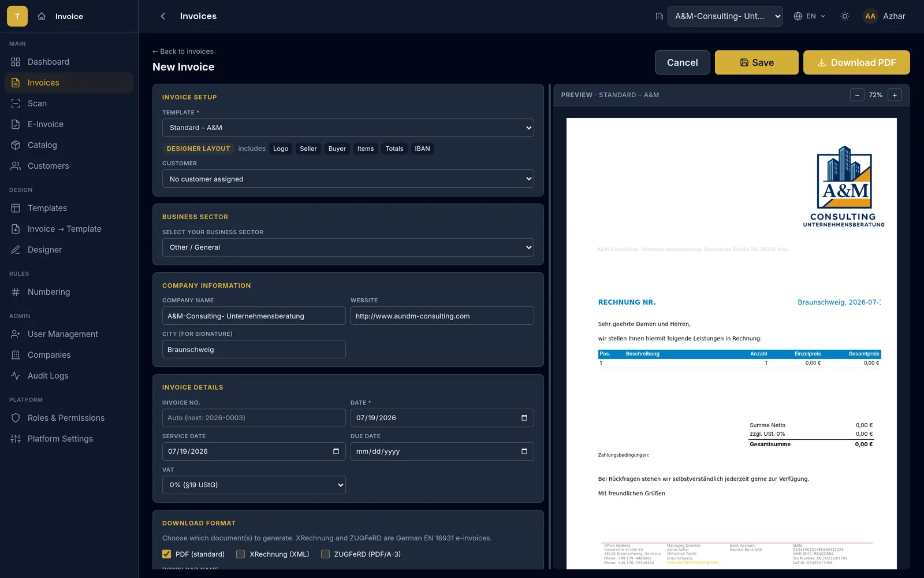924x578 pixels.
Task: Click the Templates layout icon
Action: [x=16, y=208]
